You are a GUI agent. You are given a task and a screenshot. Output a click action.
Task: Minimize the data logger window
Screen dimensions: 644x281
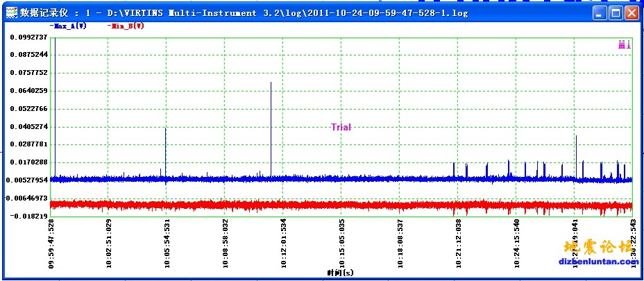600,12
